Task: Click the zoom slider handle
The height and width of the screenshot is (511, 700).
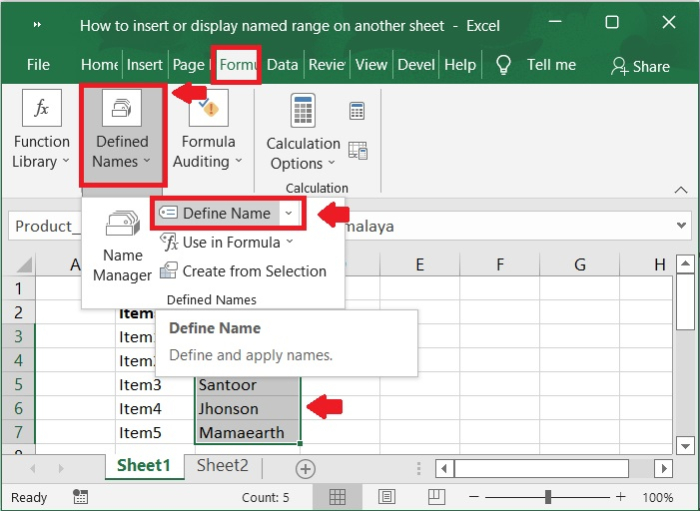Action: 548,497
